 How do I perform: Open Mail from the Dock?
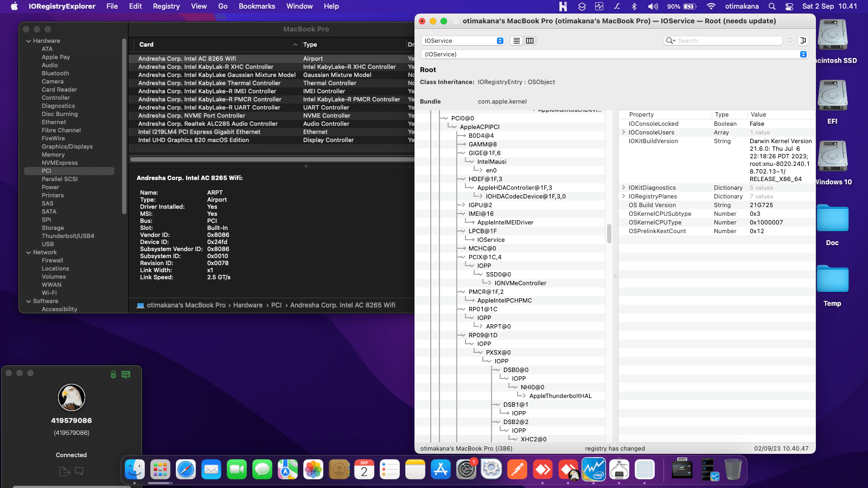211,470
